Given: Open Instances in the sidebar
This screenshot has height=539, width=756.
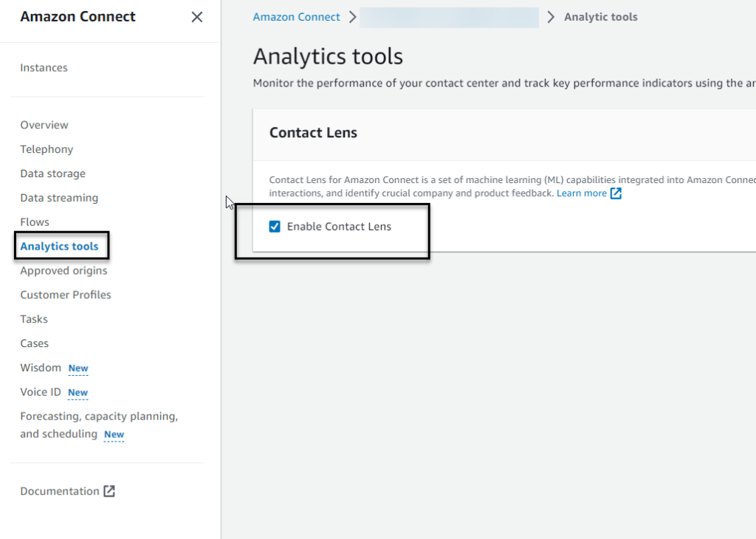Looking at the screenshot, I should [x=44, y=68].
